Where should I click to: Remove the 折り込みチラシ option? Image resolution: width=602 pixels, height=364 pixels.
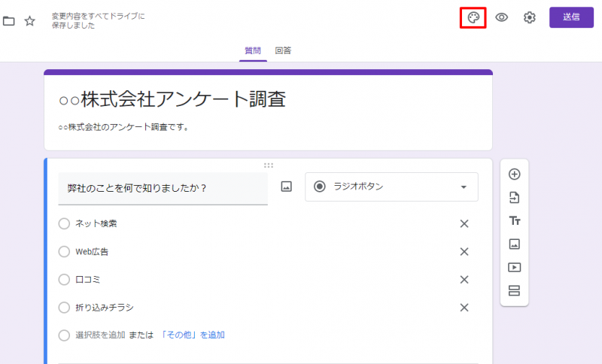(x=464, y=308)
